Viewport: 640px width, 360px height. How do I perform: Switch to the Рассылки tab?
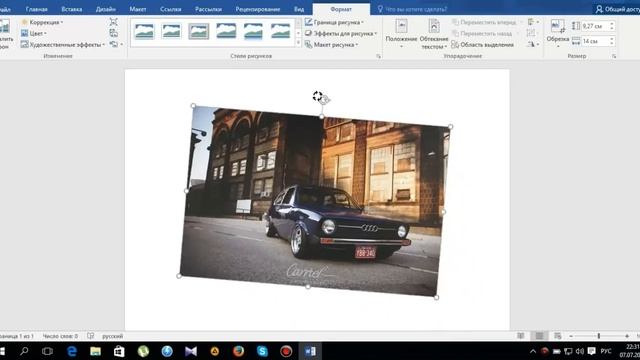click(208, 9)
